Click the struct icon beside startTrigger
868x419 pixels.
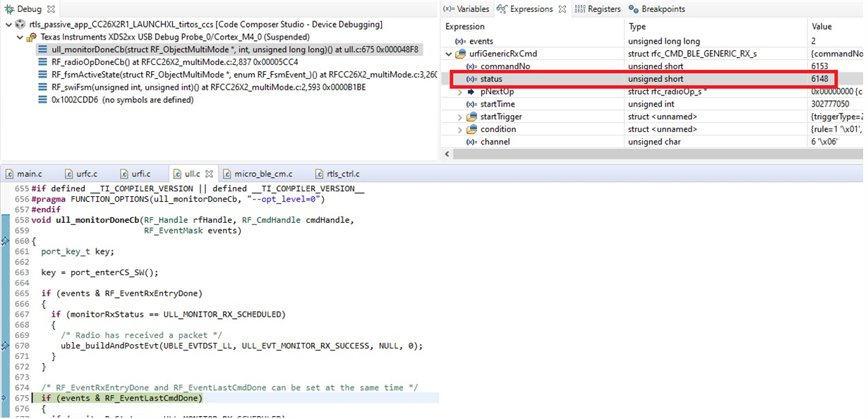click(471, 117)
